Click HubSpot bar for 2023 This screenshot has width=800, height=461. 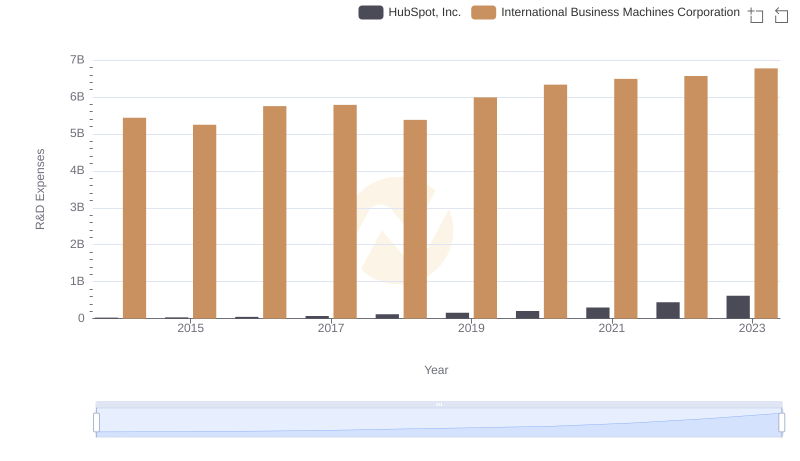point(738,307)
